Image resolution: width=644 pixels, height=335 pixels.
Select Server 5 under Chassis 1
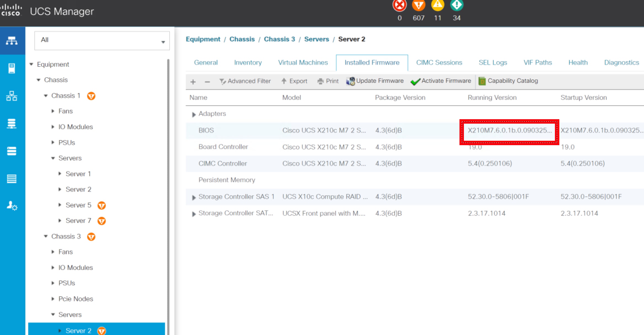[x=78, y=205]
